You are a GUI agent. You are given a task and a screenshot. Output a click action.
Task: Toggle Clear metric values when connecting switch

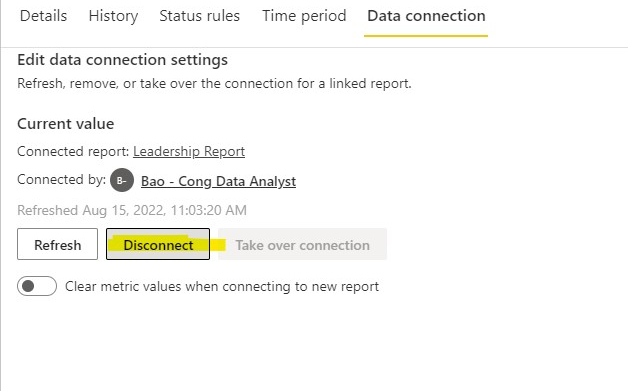pyautogui.click(x=37, y=286)
